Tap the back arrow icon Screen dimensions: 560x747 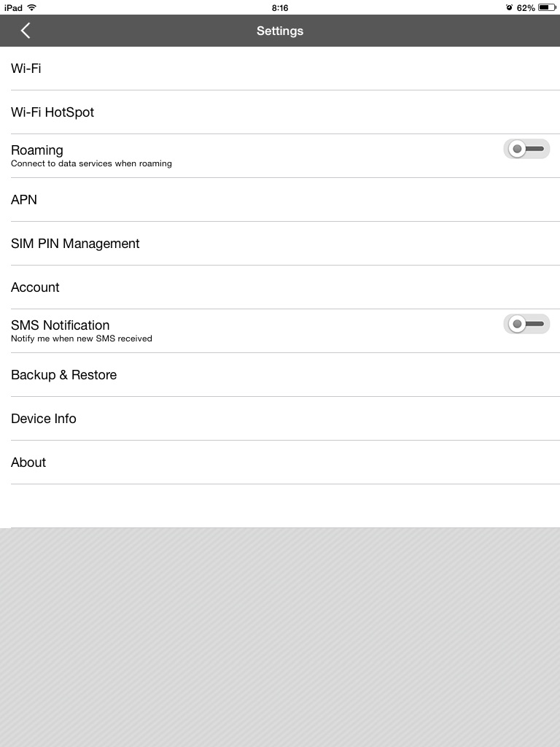(26, 31)
